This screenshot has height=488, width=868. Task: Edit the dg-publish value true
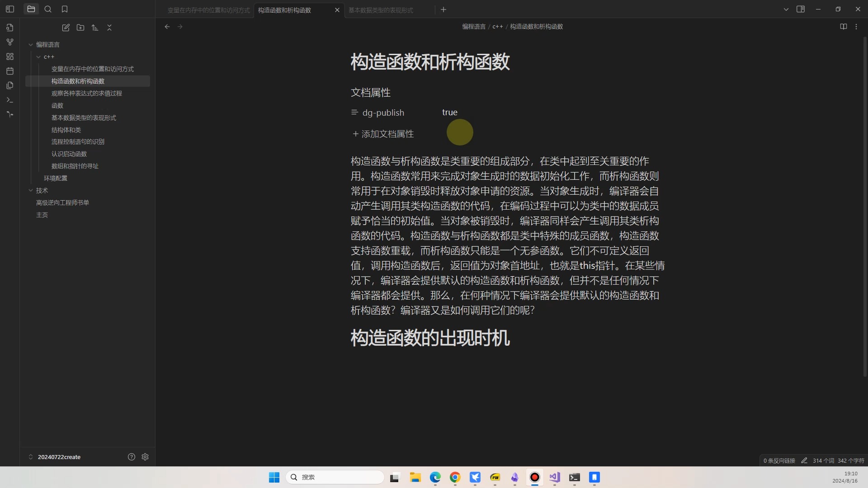tap(450, 112)
